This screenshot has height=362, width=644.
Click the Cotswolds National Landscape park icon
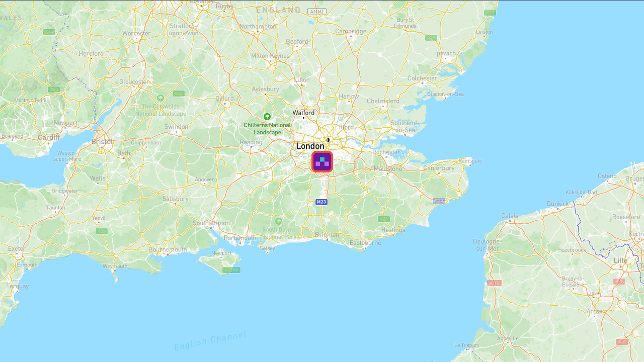point(160,98)
